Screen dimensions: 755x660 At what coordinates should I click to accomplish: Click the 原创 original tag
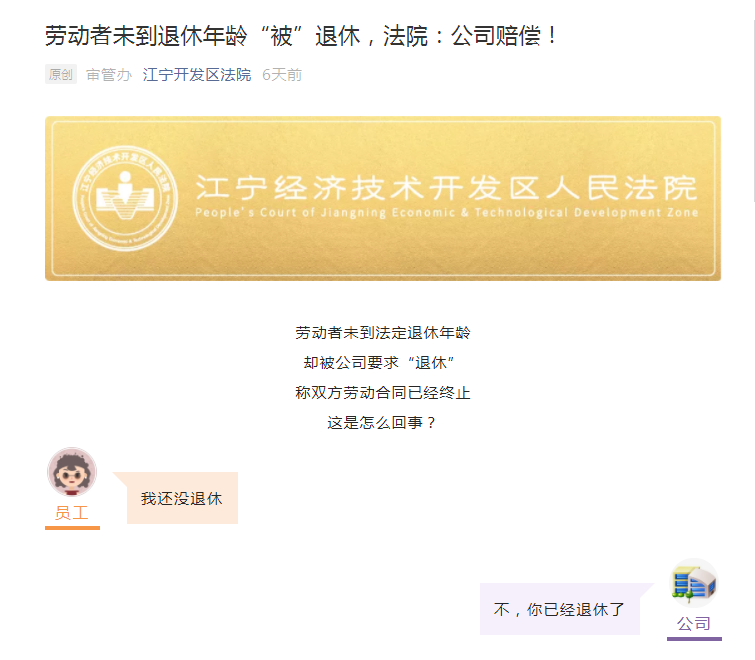tap(60, 75)
